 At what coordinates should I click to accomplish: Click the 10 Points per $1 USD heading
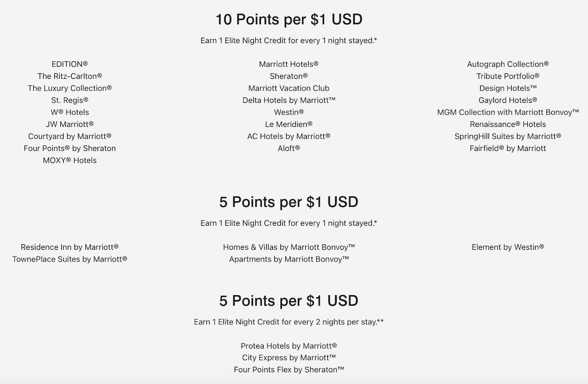(x=289, y=20)
